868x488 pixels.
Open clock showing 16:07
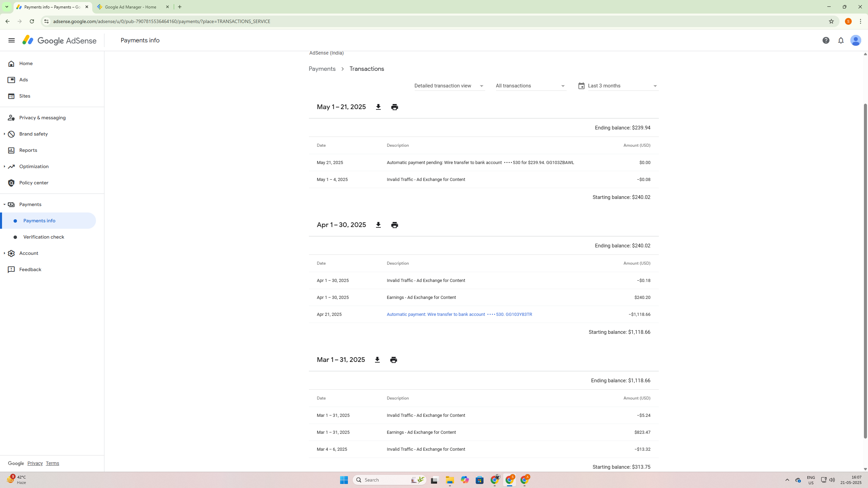point(851,480)
